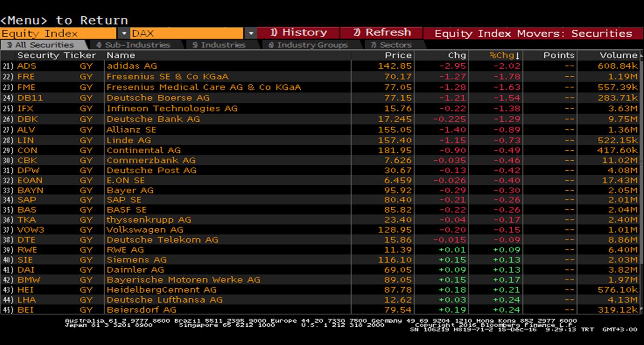Image resolution: width=644 pixels, height=345 pixels.
Task: Click 'Bayer AG' name
Action: 130,190
